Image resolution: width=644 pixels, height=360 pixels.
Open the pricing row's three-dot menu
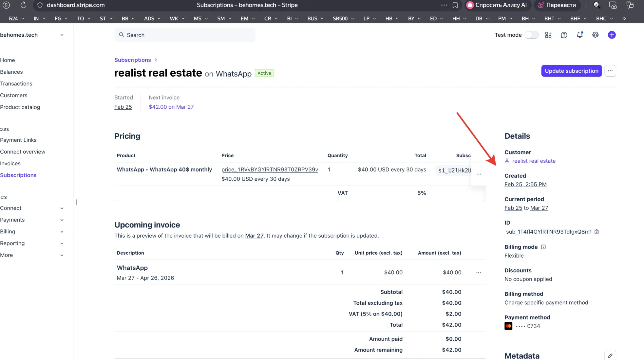pyautogui.click(x=479, y=174)
